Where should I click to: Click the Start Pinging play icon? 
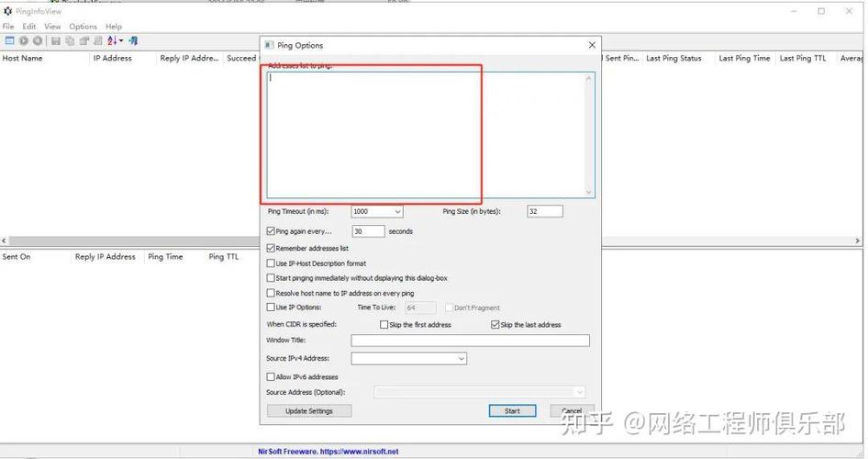tap(24, 41)
